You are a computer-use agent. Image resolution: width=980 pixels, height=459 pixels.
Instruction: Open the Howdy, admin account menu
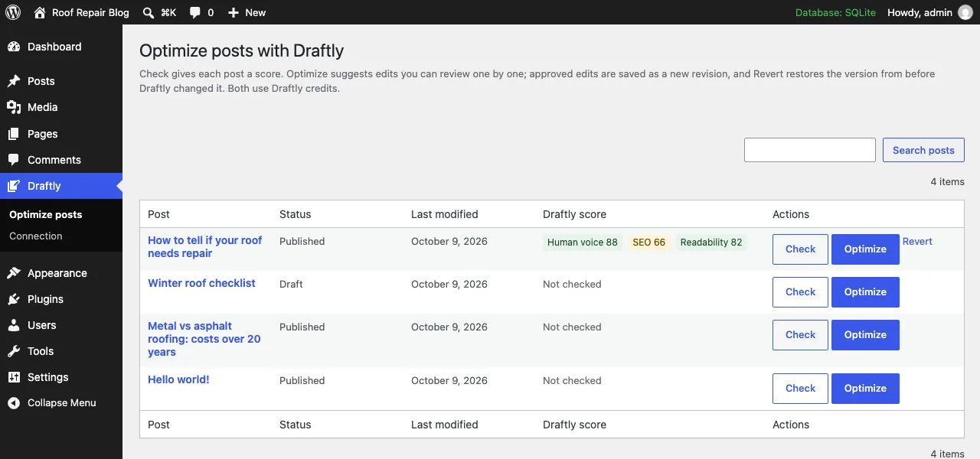pyautogui.click(x=929, y=12)
